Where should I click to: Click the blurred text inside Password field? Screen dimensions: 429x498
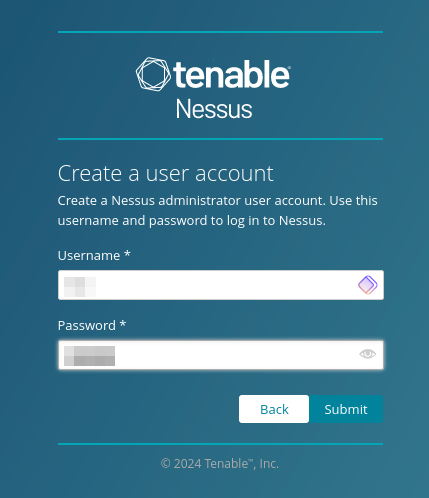[x=89, y=356]
